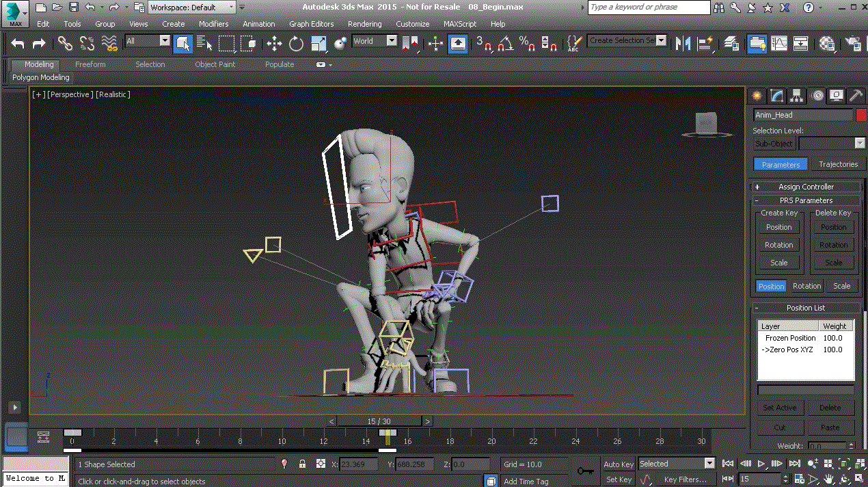This screenshot has height=487, width=868.
Task: Open the Curve Editor from the toolbar
Action: pos(778,44)
